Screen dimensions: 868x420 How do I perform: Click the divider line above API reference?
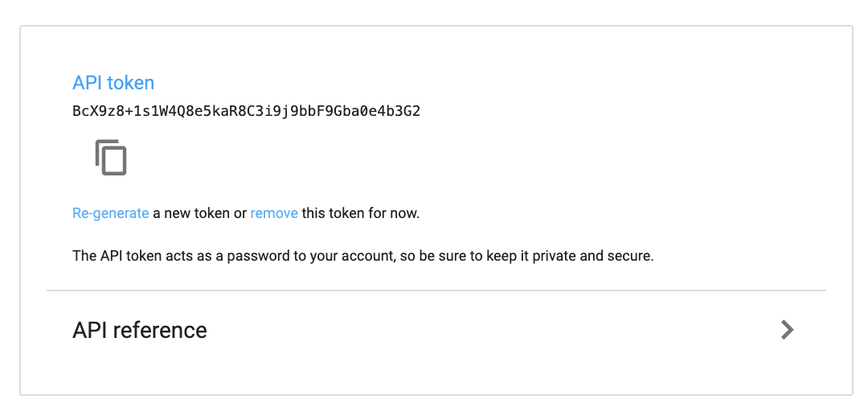coord(436,290)
